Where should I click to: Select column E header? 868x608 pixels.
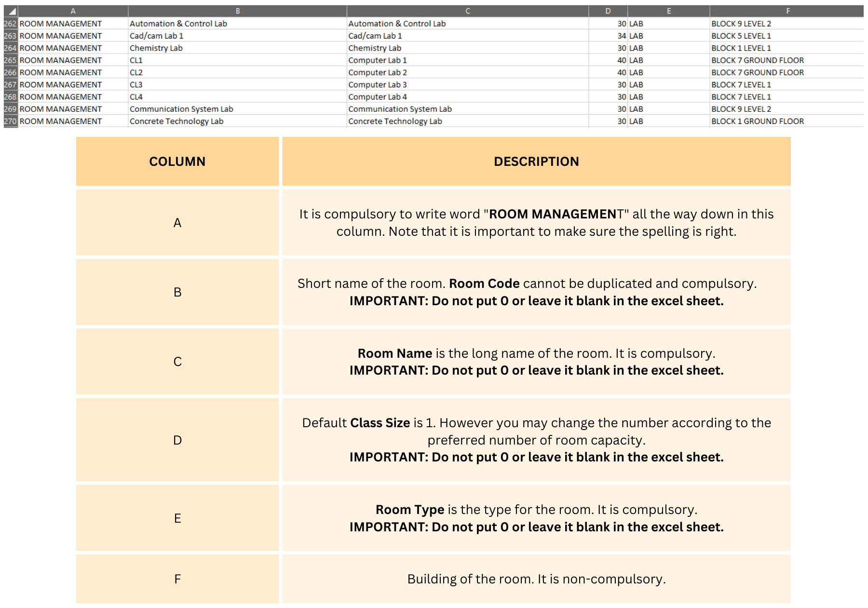(668, 11)
